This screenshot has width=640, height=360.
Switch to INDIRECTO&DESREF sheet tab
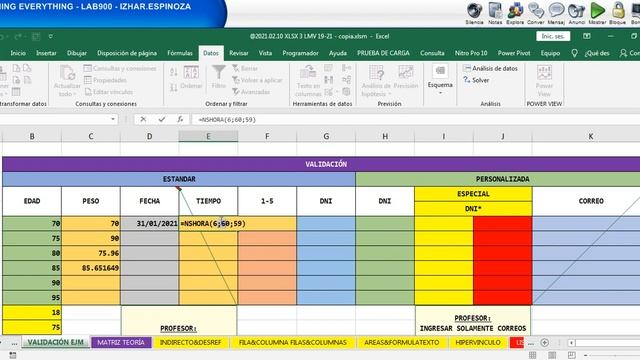click(191, 342)
